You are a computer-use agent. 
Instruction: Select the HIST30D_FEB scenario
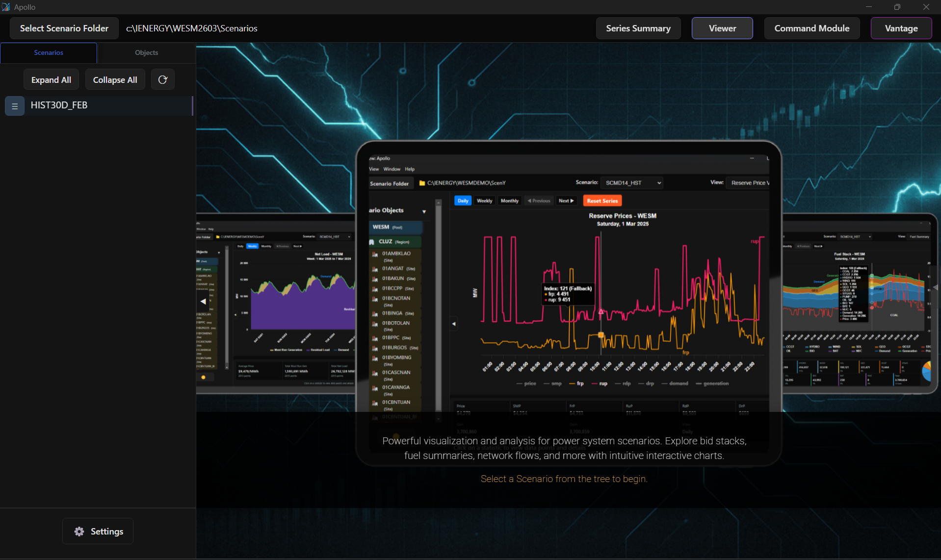pos(59,105)
